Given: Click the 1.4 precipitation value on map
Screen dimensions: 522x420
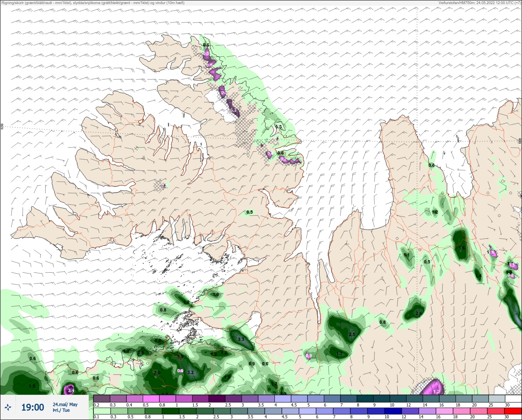Looking at the screenshot, I should tap(479, 276).
